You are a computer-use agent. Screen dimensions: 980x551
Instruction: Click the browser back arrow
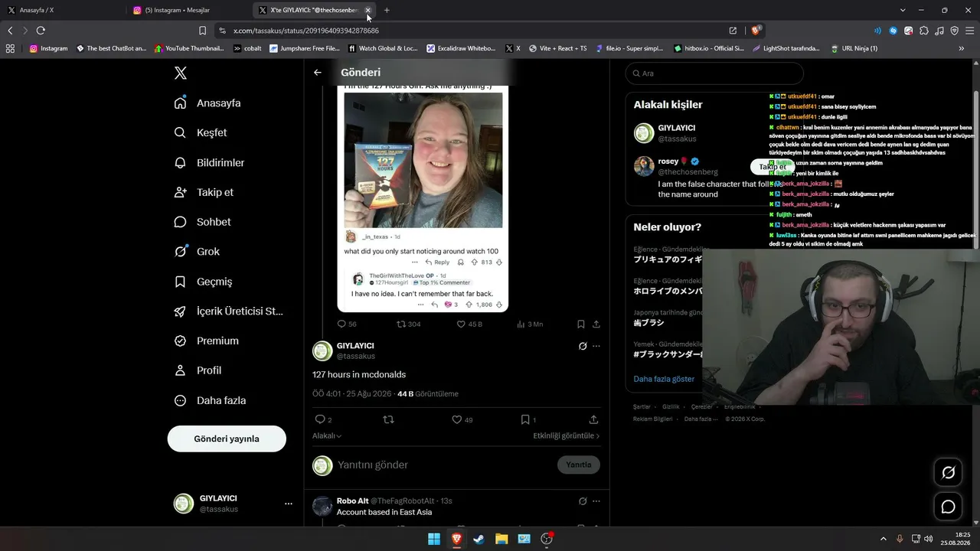tap(10, 31)
